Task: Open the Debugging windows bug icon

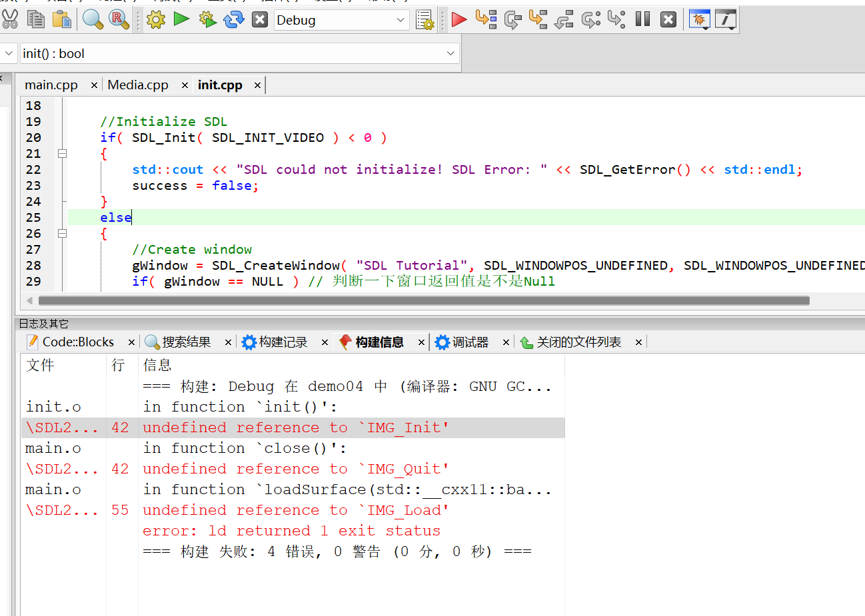Action: pyautogui.click(x=699, y=20)
